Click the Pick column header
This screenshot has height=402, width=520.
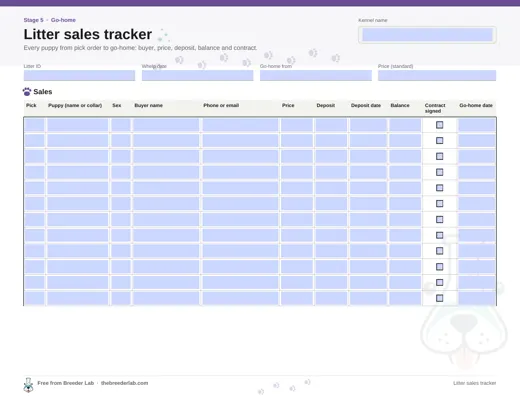(31, 105)
